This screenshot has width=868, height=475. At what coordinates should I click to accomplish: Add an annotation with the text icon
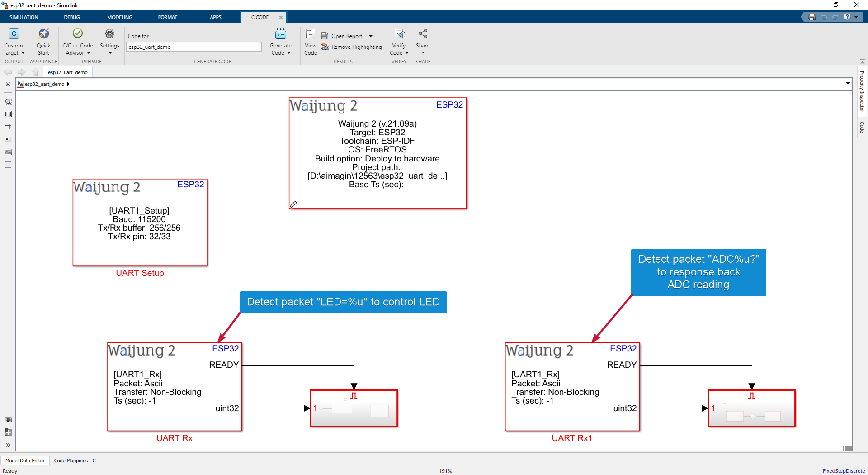click(8, 139)
